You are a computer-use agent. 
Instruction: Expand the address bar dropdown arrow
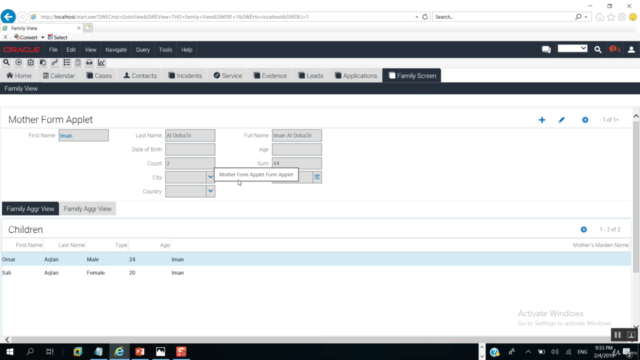[x=417, y=17]
